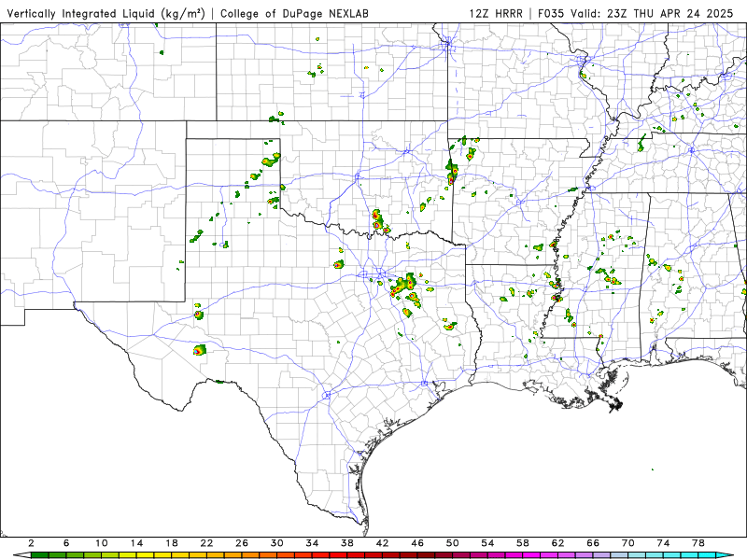Click the color scale label '26'

click(x=242, y=543)
